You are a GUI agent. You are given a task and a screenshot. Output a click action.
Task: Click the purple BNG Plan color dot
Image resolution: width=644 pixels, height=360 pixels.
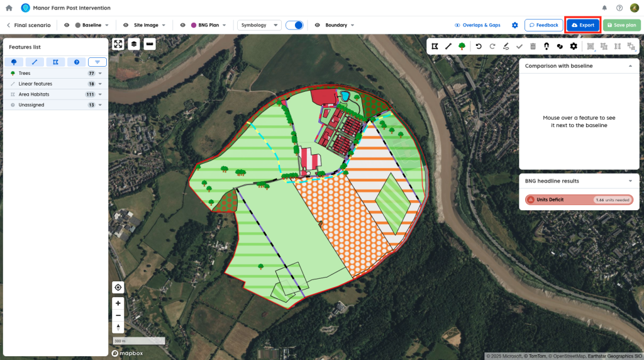tap(194, 25)
